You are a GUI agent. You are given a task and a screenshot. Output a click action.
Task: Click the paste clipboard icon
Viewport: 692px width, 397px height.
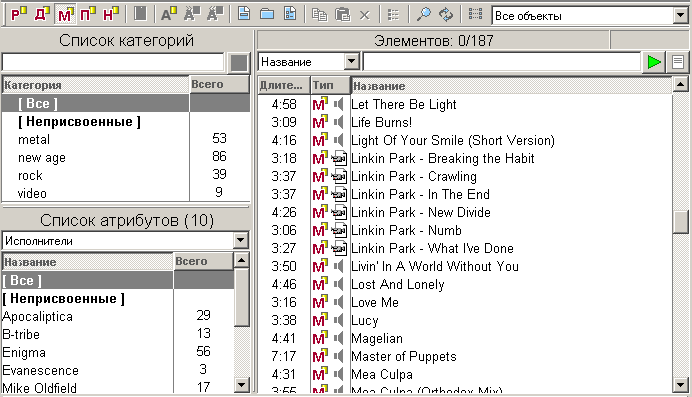[x=342, y=15]
